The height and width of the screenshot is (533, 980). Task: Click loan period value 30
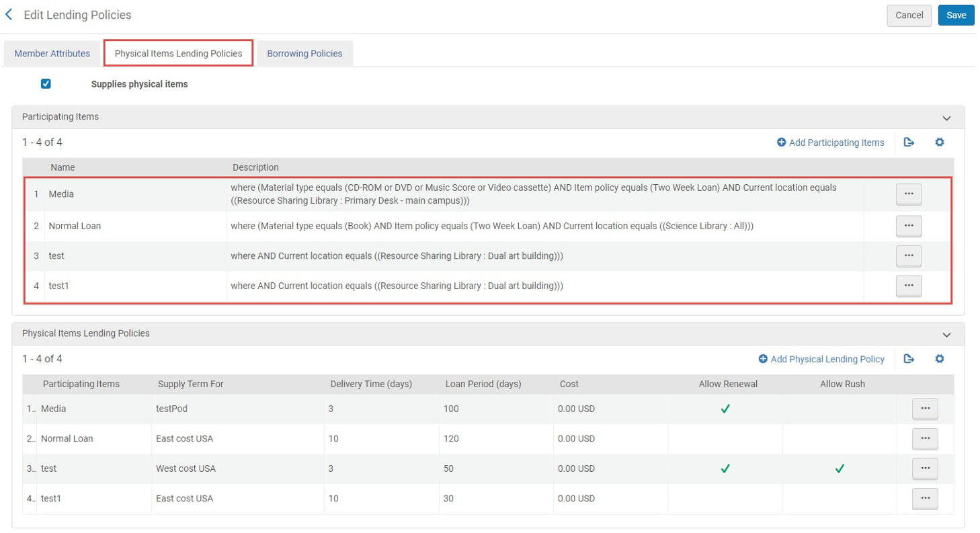click(x=449, y=499)
